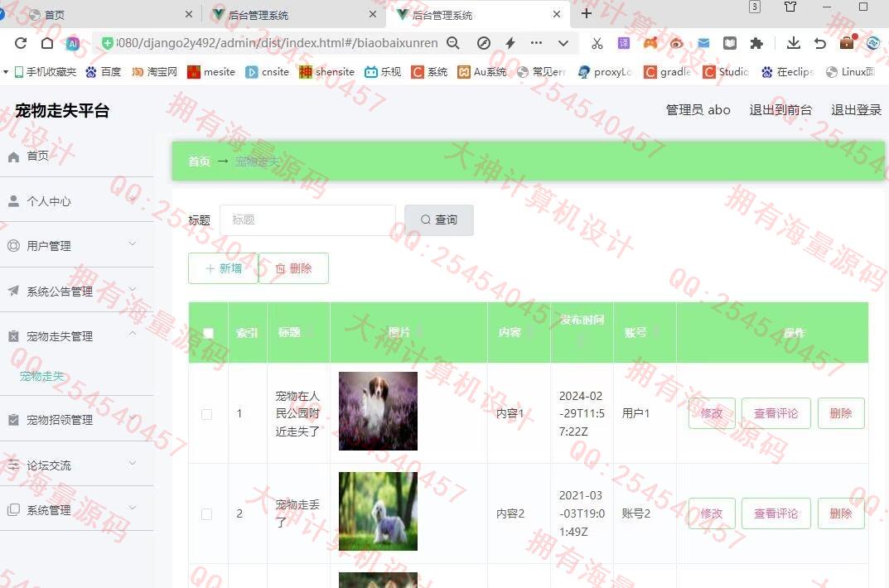
Task: Close the 首页 browser tab
Action: (x=189, y=15)
